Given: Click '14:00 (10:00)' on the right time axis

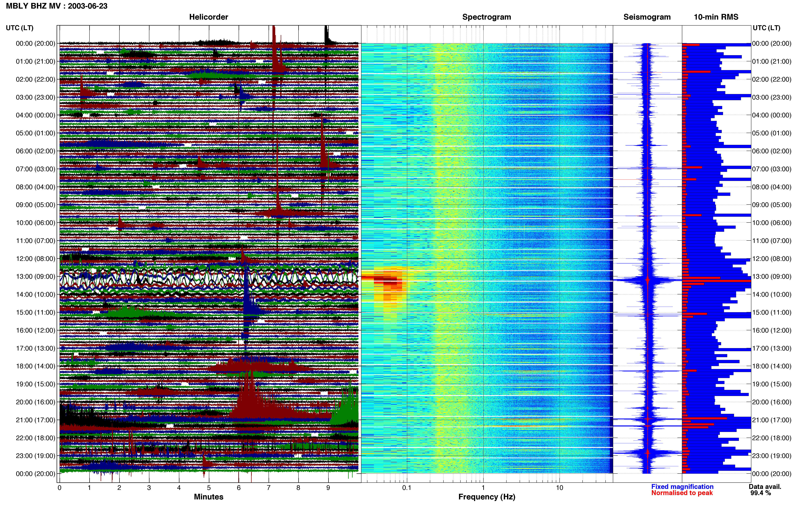Looking at the screenshot, I should pyautogui.click(x=772, y=295).
